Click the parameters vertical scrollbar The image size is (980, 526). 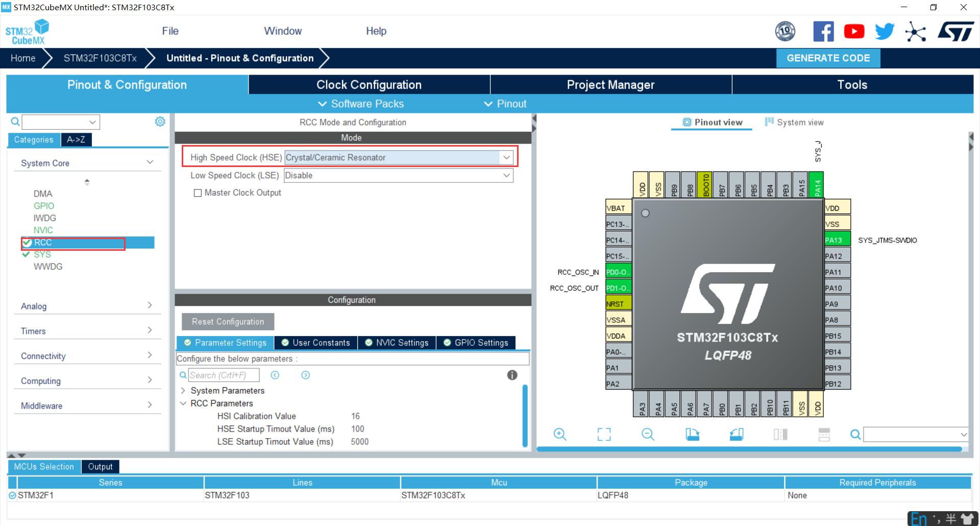pyautogui.click(x=525, y=416)
